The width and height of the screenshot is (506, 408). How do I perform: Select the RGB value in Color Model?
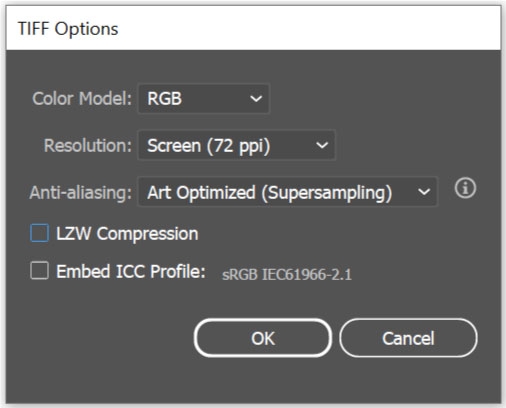point(165,99)
